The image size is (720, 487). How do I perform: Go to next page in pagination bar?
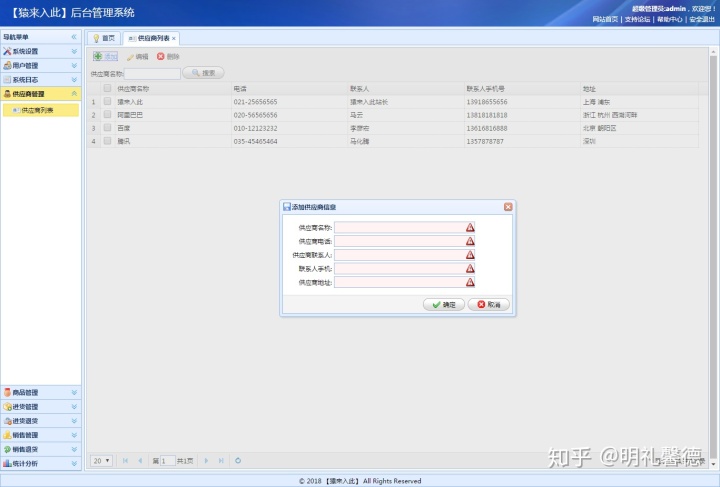pos(206,460)
